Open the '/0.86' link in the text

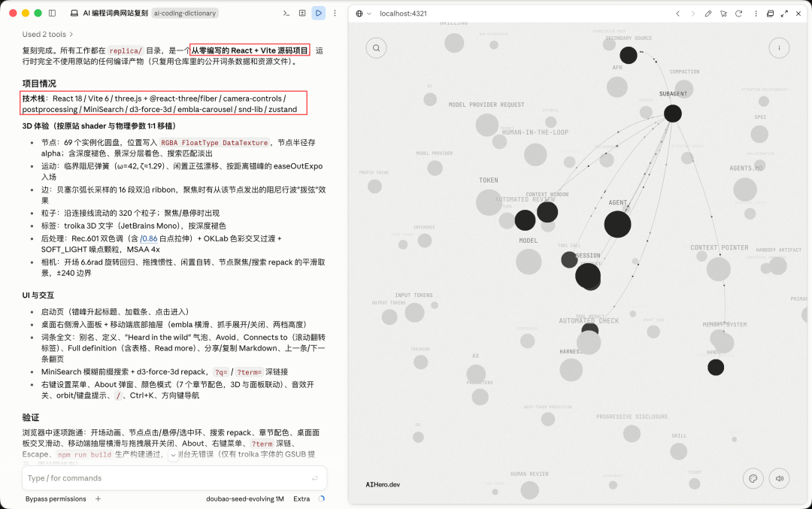[149, 238]
